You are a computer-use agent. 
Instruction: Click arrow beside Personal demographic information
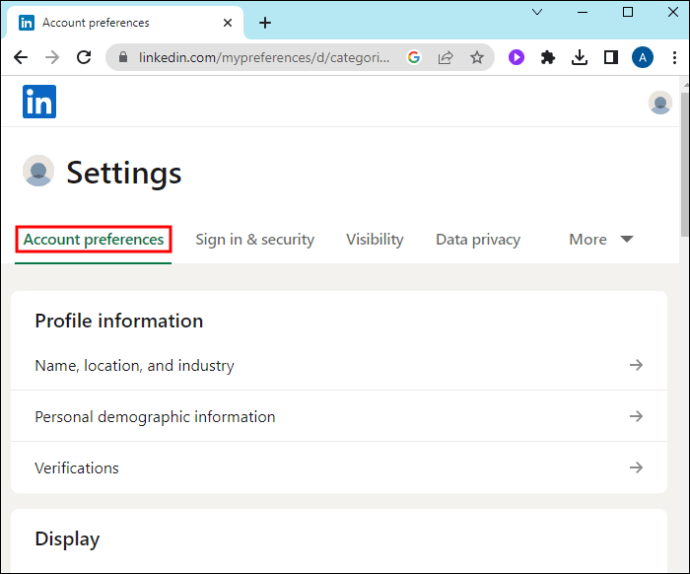pyautogui.click(x=636, y=416)
